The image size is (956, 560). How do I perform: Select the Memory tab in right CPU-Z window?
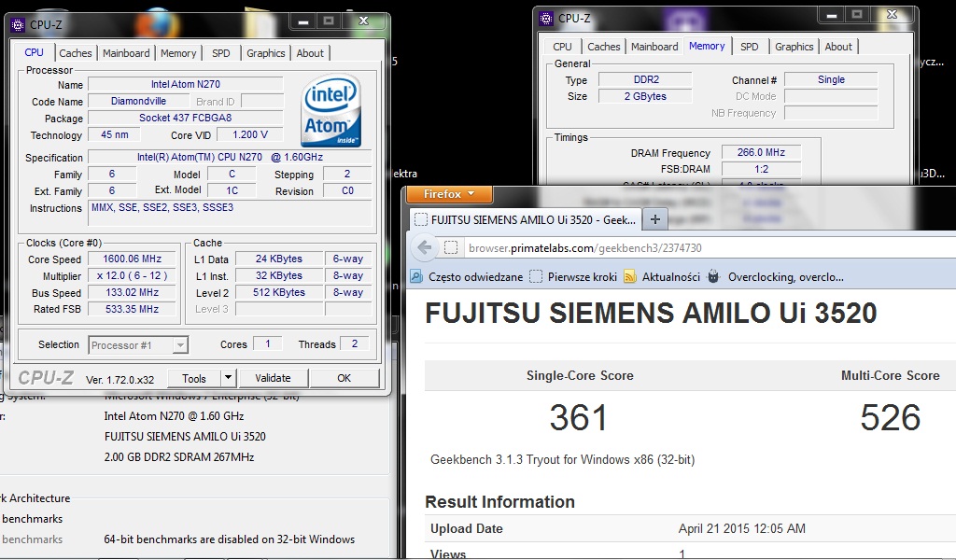coord(707,46)
